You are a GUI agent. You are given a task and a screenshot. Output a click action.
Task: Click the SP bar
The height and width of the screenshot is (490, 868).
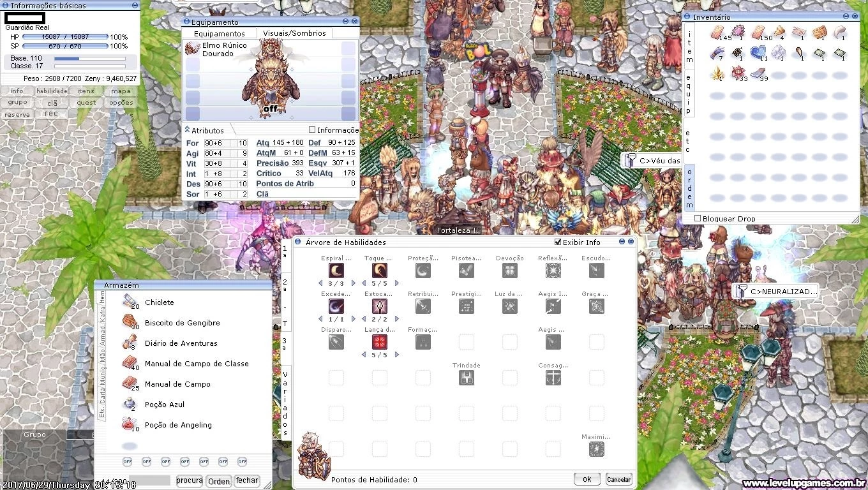(x=65, y=46)
